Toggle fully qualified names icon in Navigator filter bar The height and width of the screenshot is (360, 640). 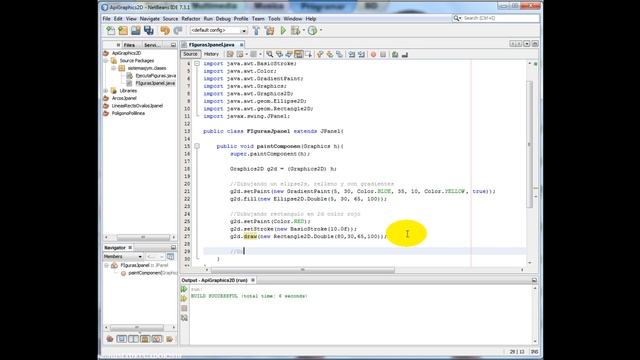click(169, 339)
